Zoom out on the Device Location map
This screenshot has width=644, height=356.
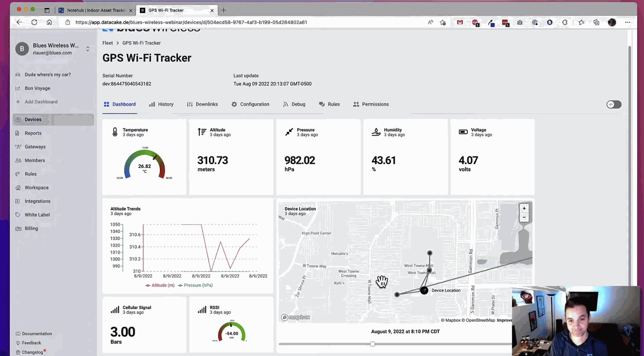[524, 218]
